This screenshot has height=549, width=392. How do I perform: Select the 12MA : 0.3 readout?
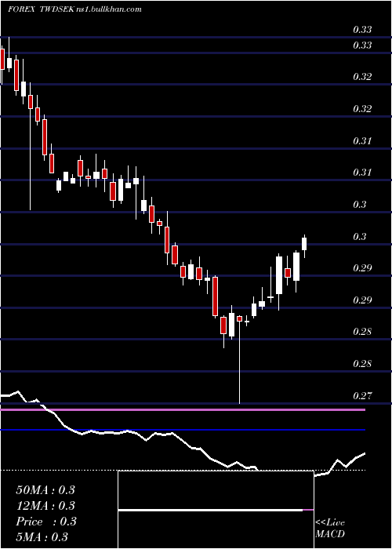tap(45, 506)
